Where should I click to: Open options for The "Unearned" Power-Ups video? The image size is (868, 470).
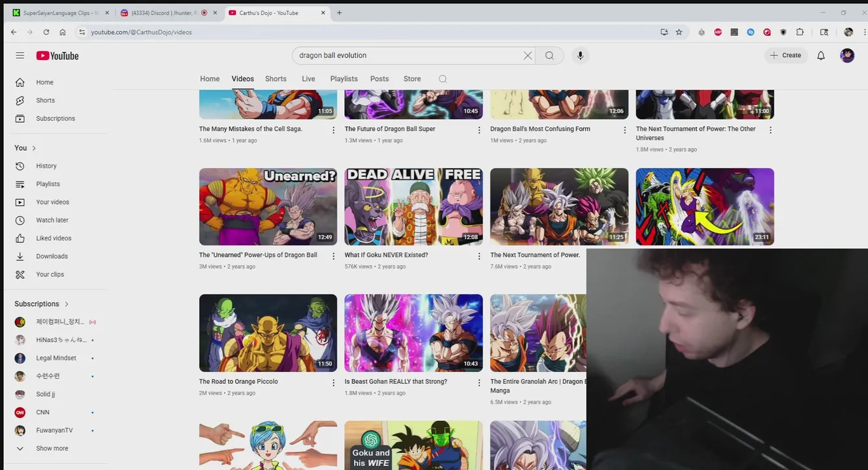[x=333, y=256]
